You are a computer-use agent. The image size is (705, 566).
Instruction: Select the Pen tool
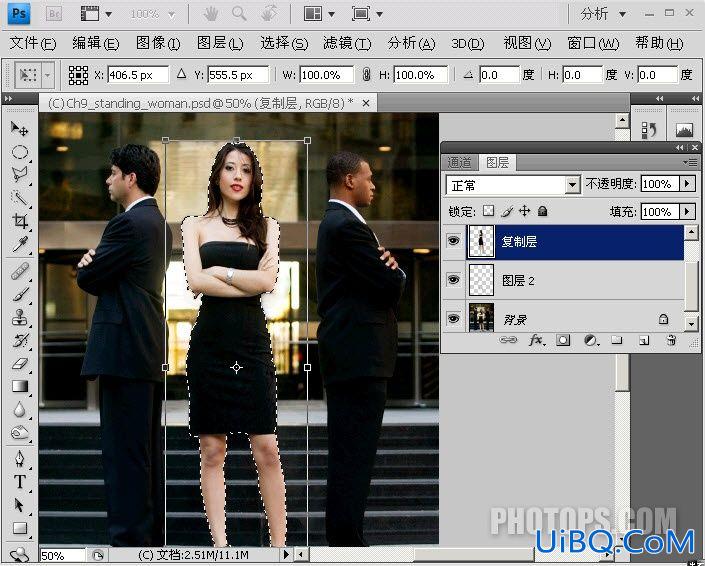(x=19, y=459)
